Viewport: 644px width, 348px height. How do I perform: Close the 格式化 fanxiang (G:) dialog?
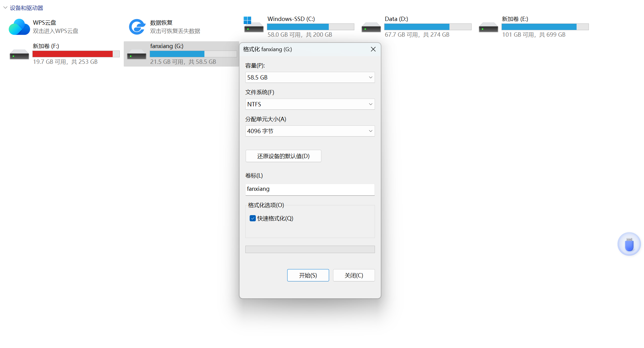(373, 49)
